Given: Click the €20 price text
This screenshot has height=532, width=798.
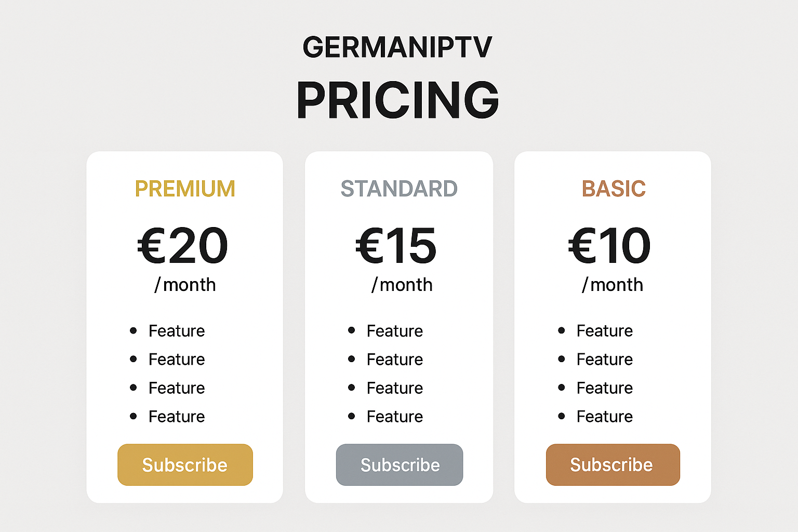Looking at the screenshot, I should point(183,246).
